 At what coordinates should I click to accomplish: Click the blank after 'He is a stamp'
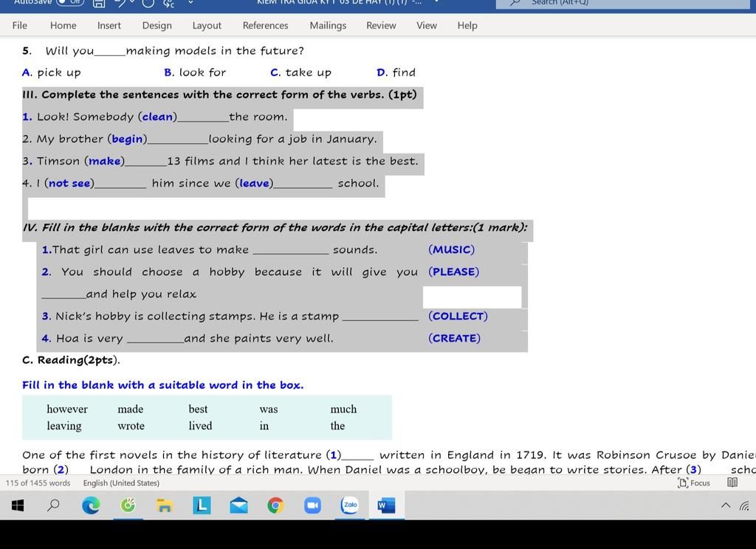coord(380,317)
